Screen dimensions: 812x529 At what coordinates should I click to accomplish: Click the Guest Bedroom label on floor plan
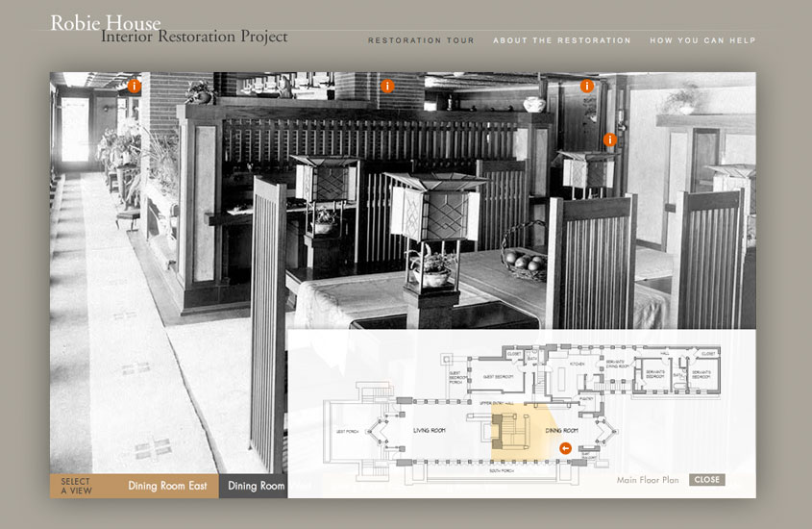pyautogui.click(x=498, y=377)
